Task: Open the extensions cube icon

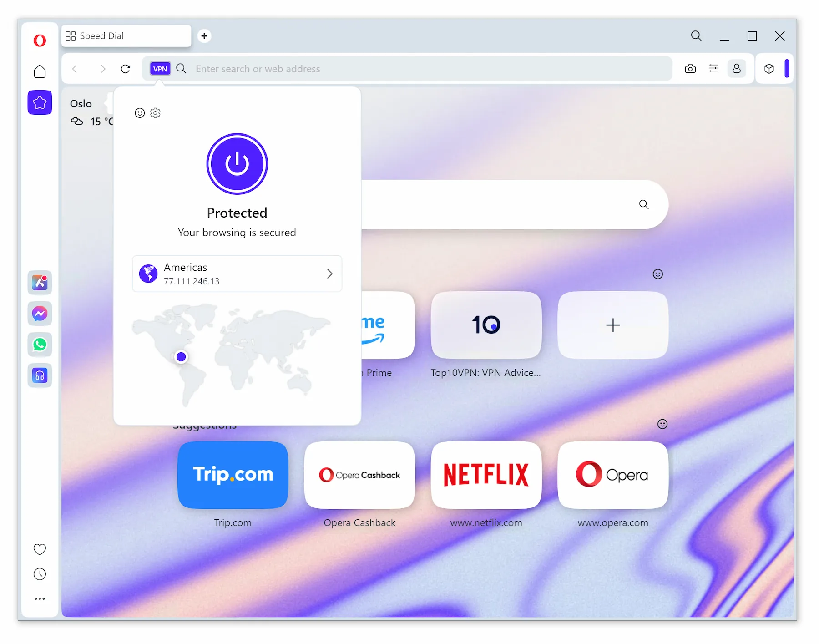Action: point(769,69)
